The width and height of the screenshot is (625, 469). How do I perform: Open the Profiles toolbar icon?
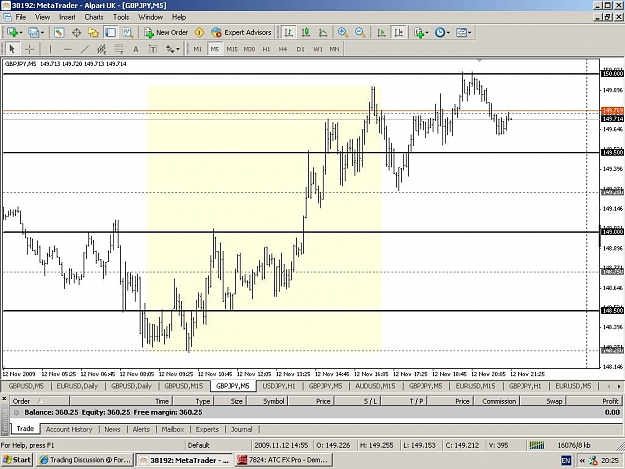(34, 32)
